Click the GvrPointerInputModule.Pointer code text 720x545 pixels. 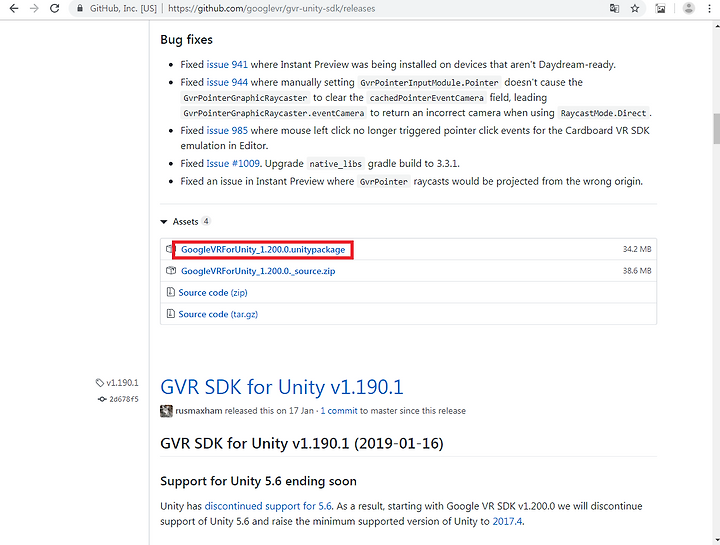tap(429, 83)
